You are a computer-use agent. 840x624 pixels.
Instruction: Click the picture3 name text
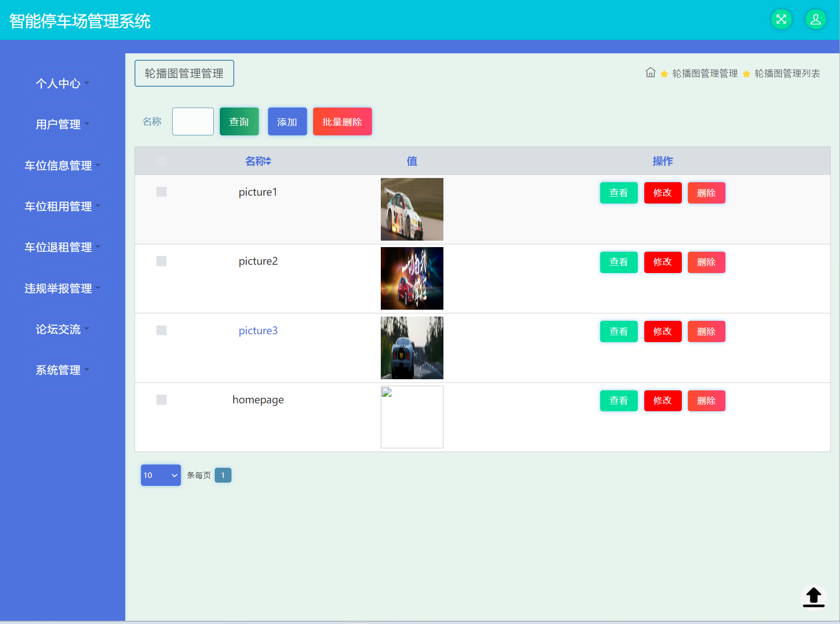click(x=258, y=331)
